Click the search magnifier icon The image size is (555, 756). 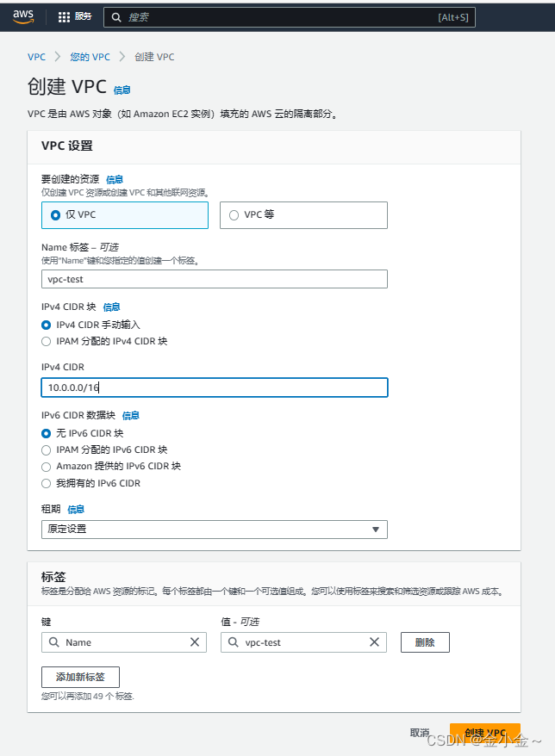[116, 16]
